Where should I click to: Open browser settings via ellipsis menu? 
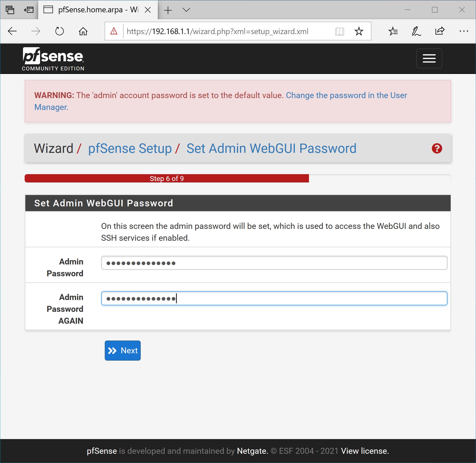tap(463, 31)
